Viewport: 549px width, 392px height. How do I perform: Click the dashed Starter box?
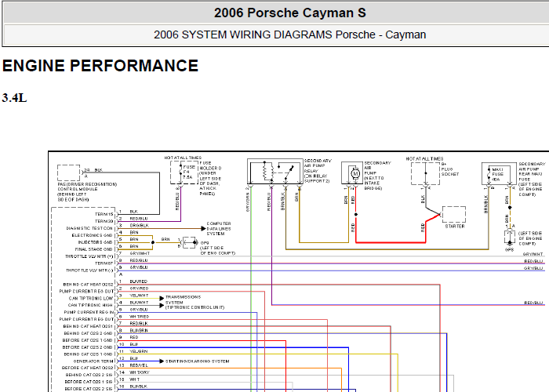(x=454, y=215)
